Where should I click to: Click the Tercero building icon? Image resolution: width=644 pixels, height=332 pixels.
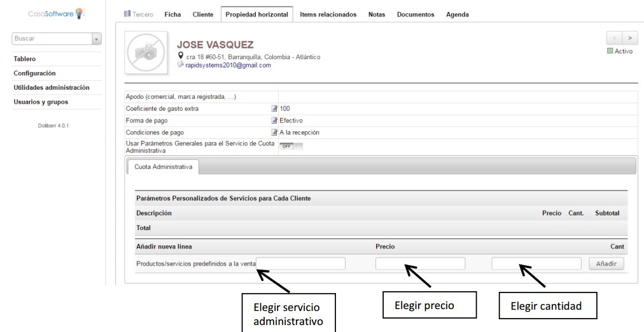pyautogui.click(x=127, y=14)
